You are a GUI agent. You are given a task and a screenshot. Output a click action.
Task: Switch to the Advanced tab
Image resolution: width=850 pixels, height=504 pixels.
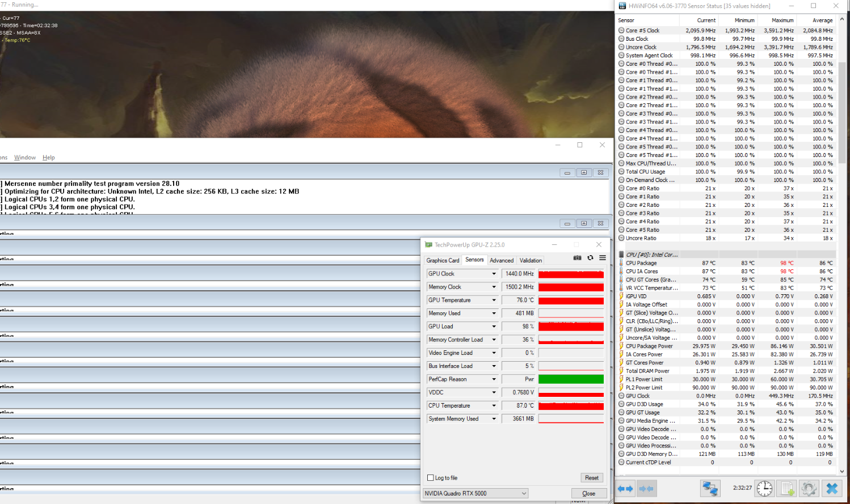point(502,260)
